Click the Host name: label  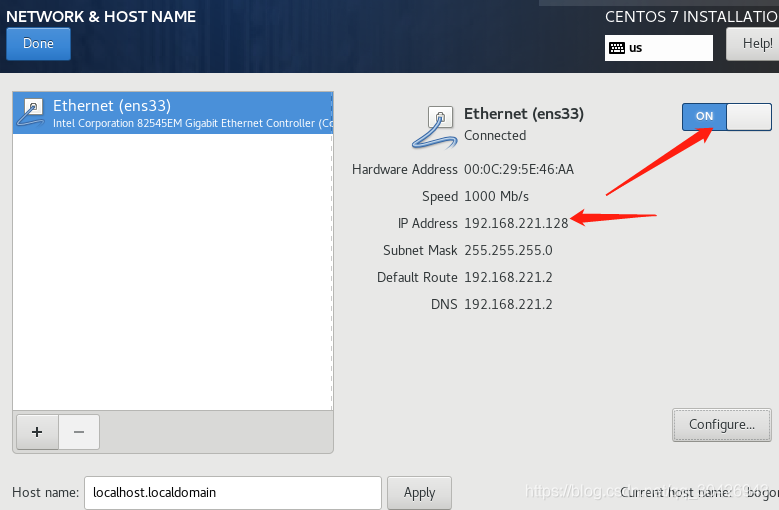[46, 493]
